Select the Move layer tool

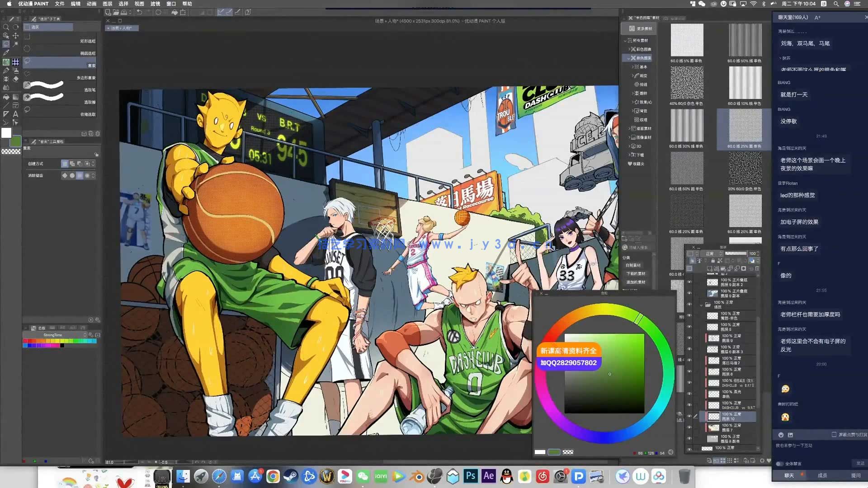(x=16, y=36)
